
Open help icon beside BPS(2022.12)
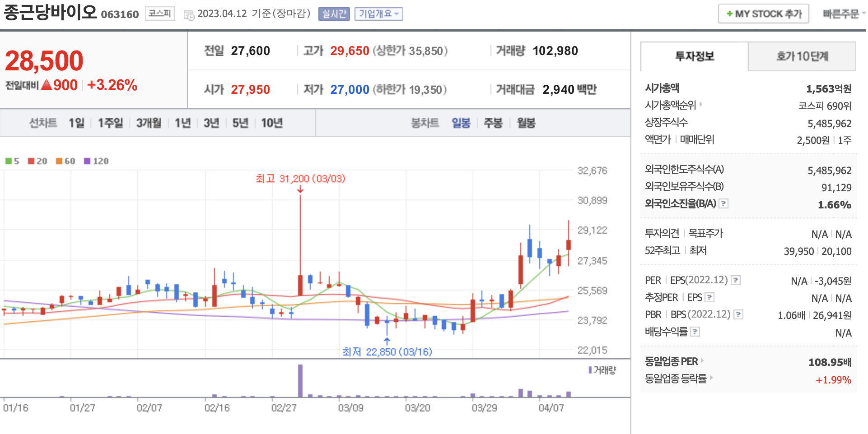coord(738,314)
